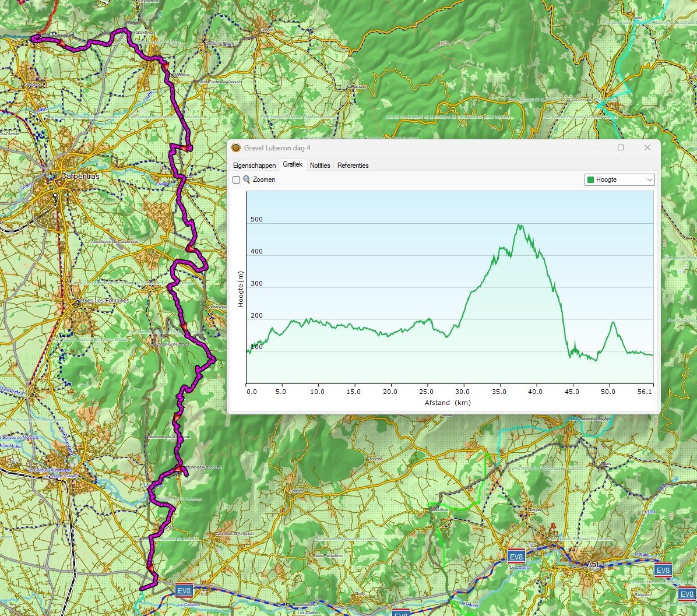
Task: Switch to the Eigenschappen tab
Action: [x=254, y=166]
